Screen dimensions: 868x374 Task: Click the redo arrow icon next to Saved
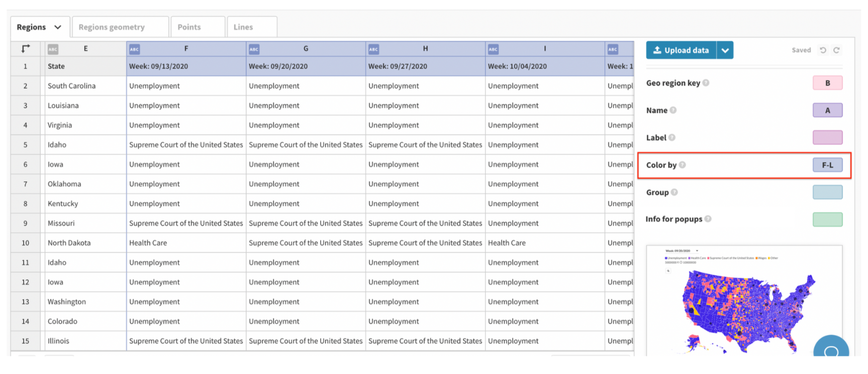(x=836, y=50)
